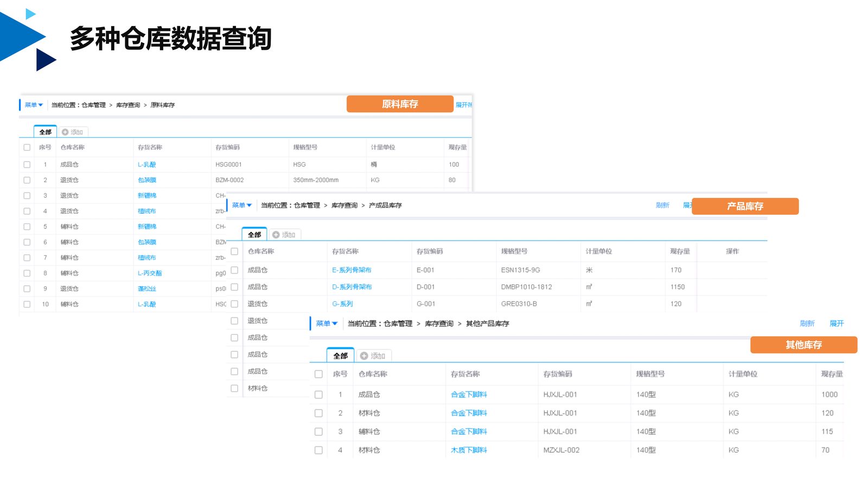The height and width of the screenshot is (488, 868).
Task: Check the D-系列骨架布 row checkbox
Action: click(x=234, y=287)
